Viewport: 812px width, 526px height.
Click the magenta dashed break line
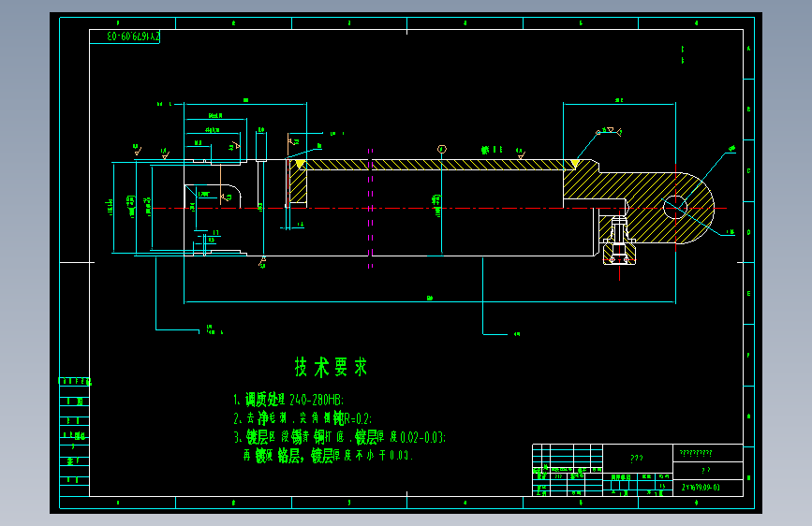(370, 208)
